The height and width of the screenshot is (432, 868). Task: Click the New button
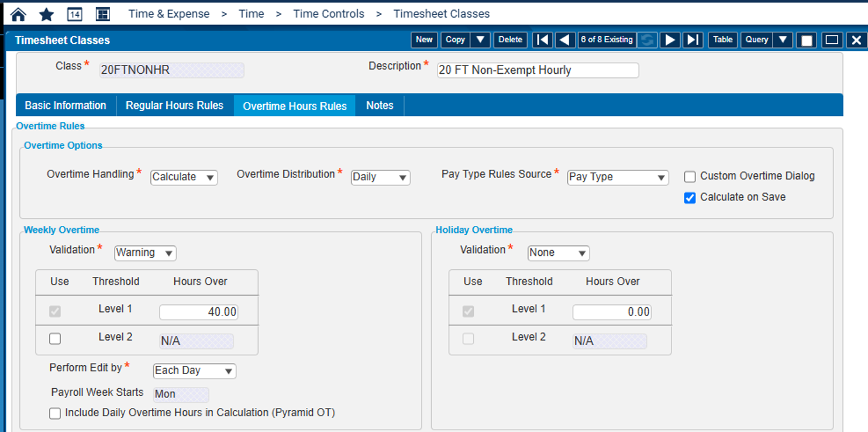click(x=423, y=40)
